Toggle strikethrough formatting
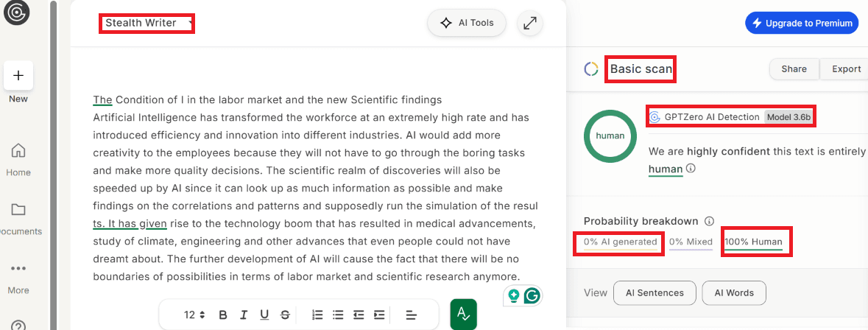 (285, 315)
